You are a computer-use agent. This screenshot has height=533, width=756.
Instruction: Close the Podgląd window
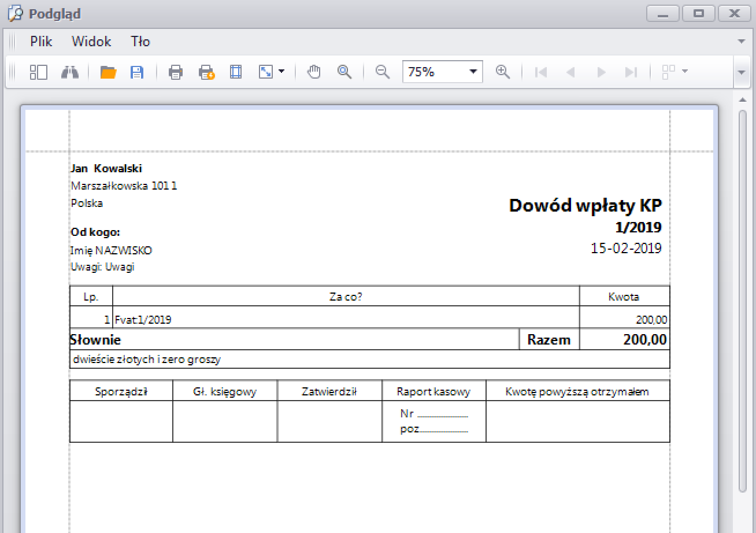[x=735, y=13]
